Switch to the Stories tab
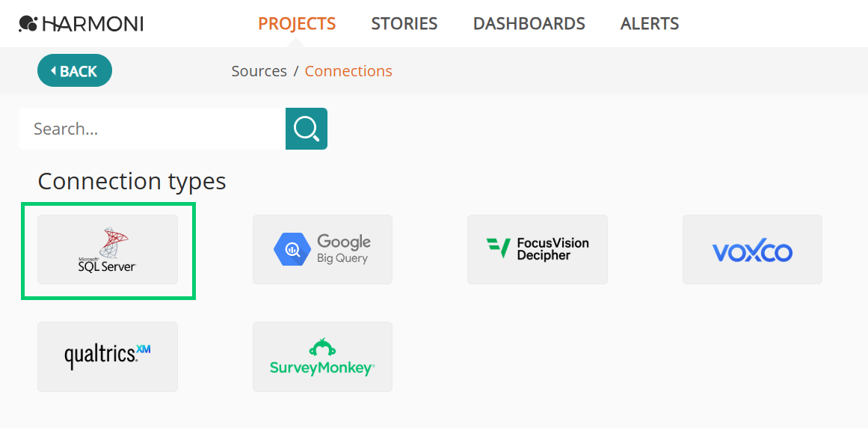The width and height of the screenshot is (868, 428). coord(404,24)
